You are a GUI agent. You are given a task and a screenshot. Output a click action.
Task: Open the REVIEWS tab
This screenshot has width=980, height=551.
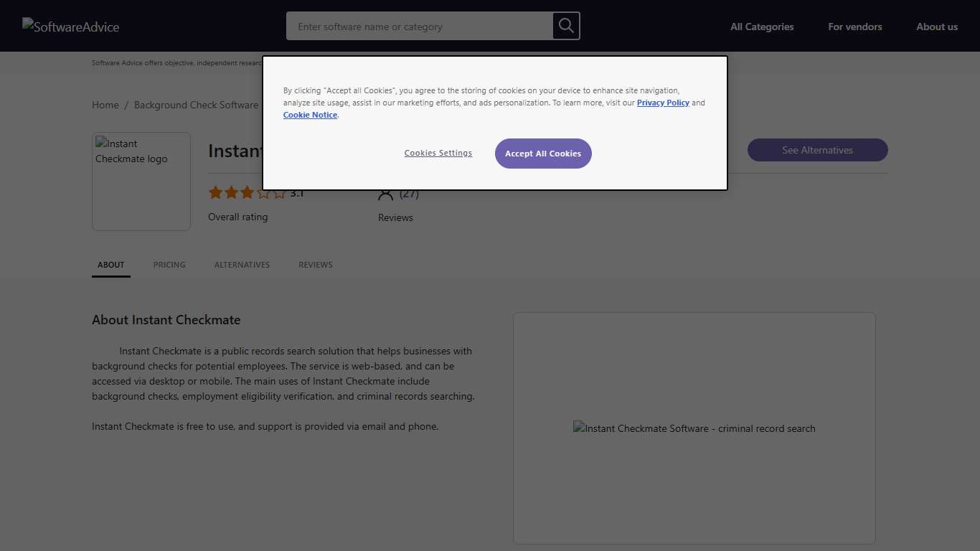coord(316,265)
